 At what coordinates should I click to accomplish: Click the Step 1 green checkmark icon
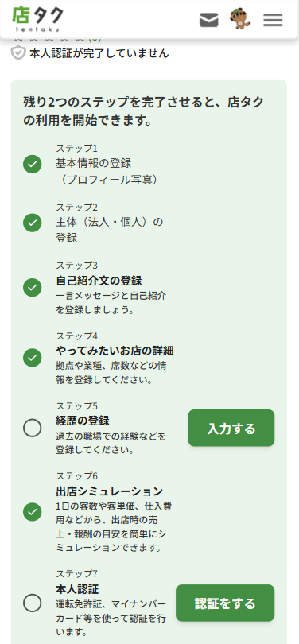[32, 165]
